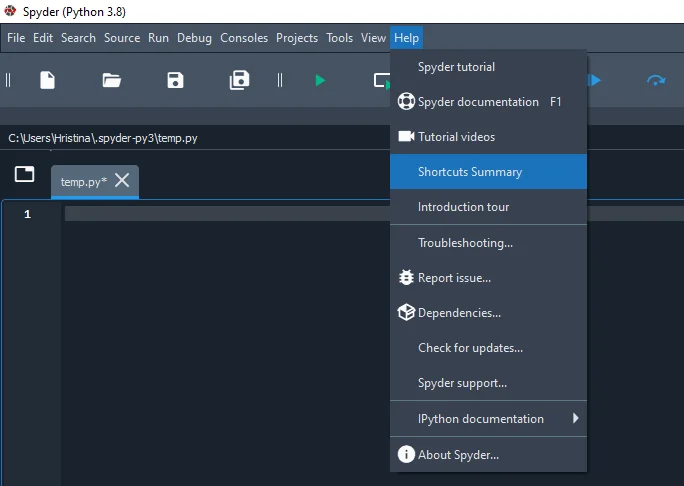Open the File menu
The image size is (684, 486).
[16, 38]
